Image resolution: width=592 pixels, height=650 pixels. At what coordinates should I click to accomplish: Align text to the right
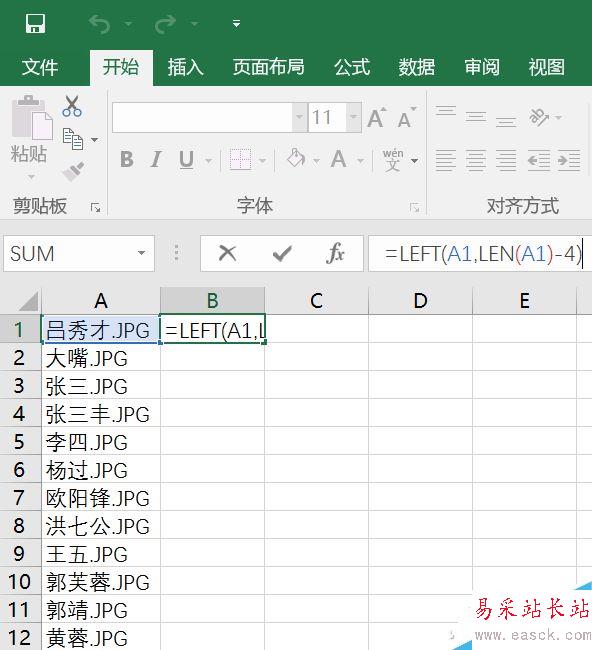(506, 160)
